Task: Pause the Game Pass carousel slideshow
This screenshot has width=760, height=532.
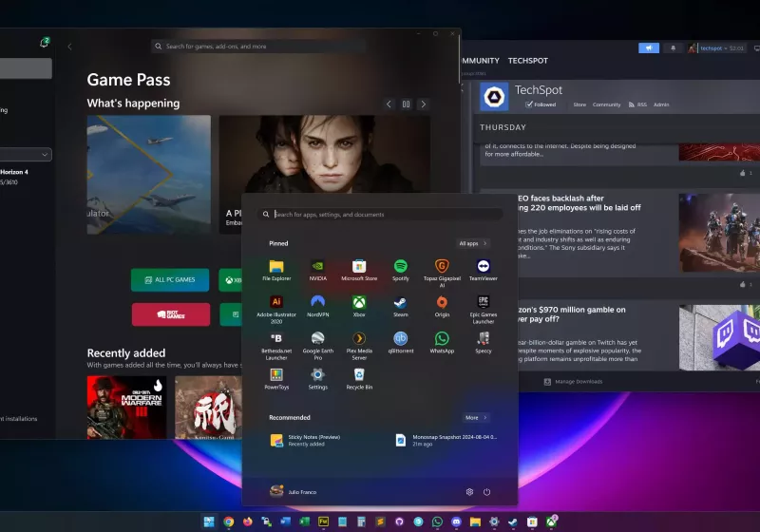Action: coord(406,104)
